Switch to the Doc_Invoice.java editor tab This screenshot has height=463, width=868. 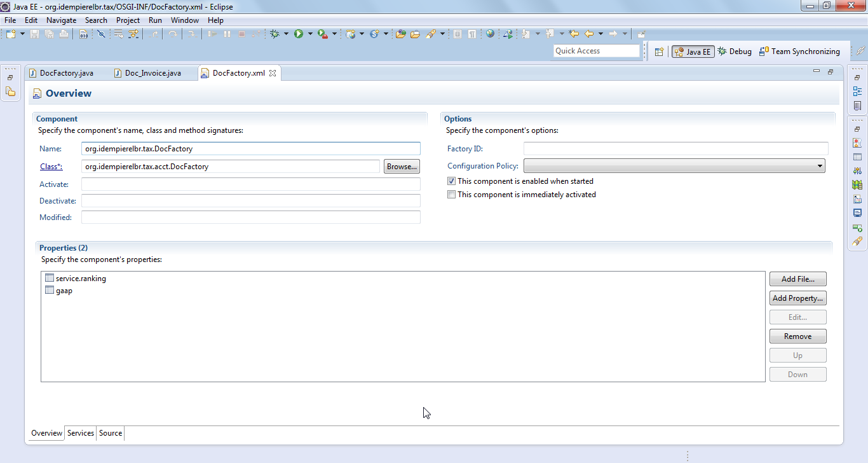click(153, 73)
